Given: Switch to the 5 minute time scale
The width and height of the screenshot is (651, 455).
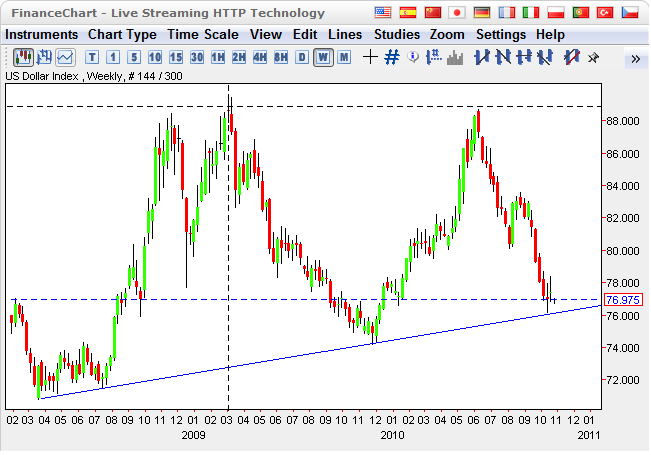Looking at the screenshot, I should (x=134, y=57).
